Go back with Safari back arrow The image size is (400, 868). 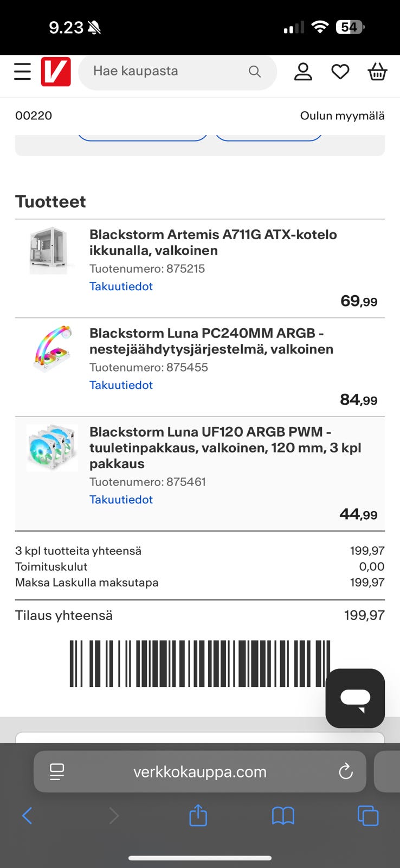click(27, 815)
